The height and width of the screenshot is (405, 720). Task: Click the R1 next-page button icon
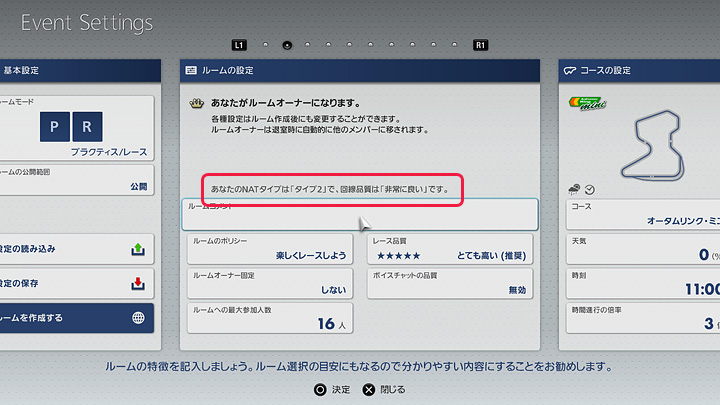(x=481, y=45)
